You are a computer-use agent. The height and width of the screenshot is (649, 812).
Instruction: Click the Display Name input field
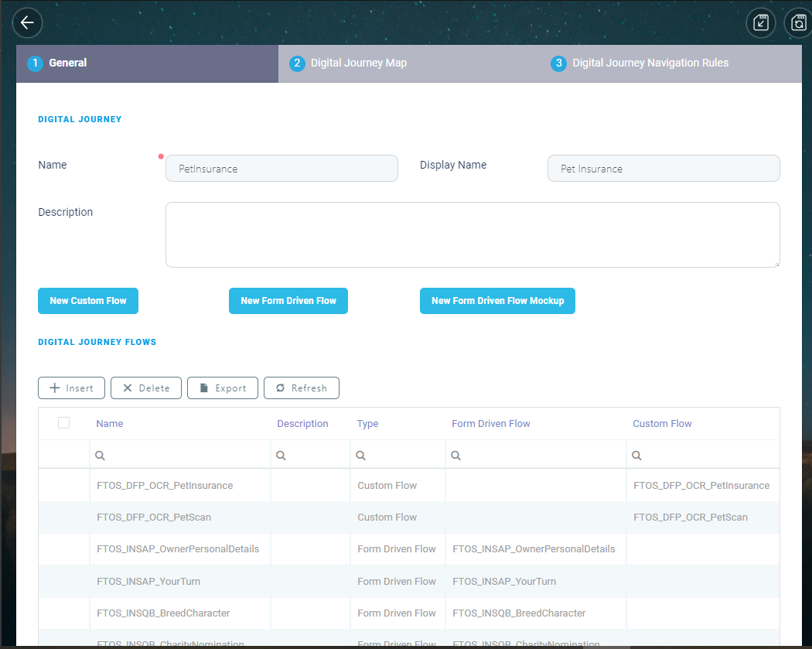(663, 169)
